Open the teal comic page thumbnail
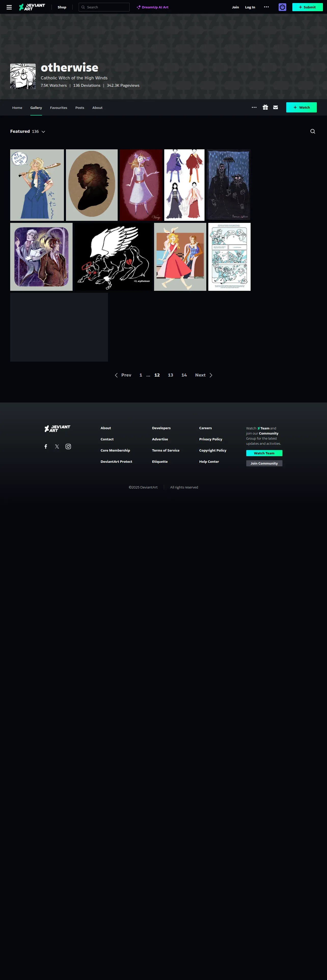Screen dimensions: 327x980 [229, 257]
